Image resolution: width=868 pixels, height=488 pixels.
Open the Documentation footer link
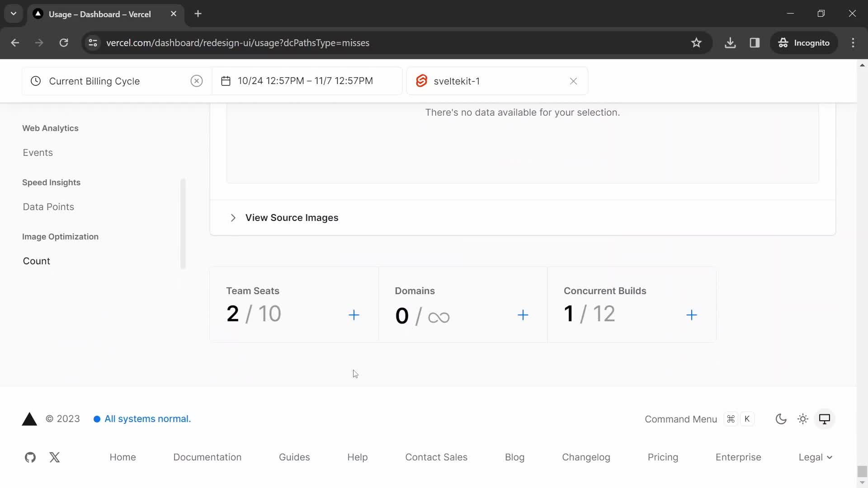tap(208, 457)
